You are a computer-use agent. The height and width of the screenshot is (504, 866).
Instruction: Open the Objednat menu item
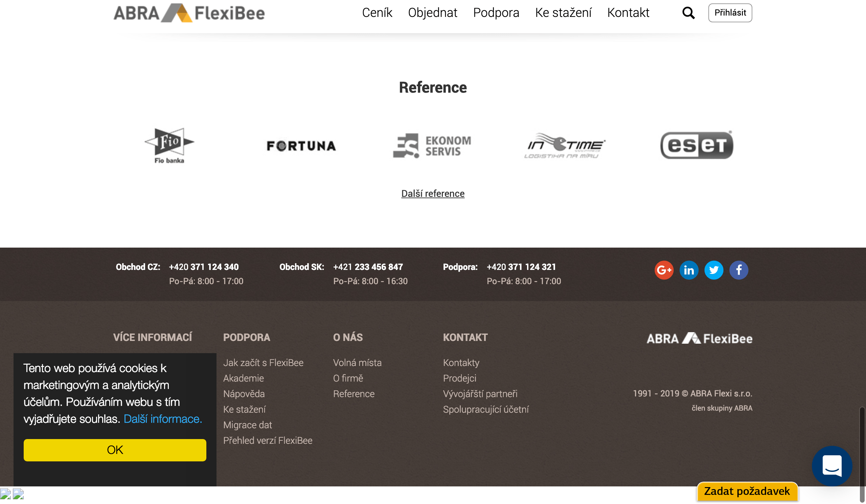[x=432, y=13]
